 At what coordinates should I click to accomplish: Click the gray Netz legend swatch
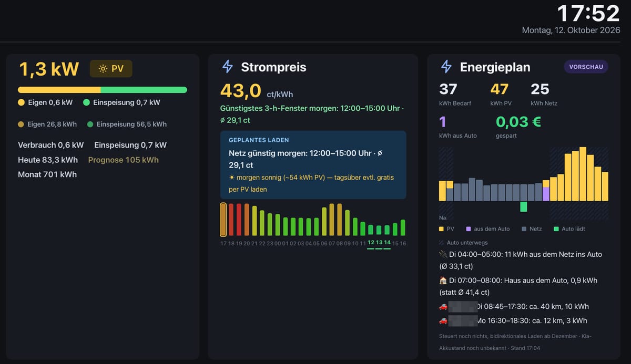524,229
